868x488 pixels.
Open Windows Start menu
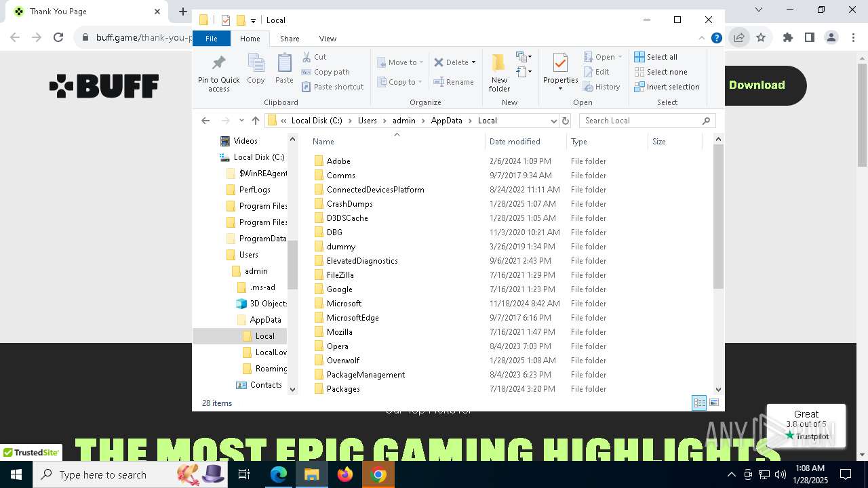(16, 474)
